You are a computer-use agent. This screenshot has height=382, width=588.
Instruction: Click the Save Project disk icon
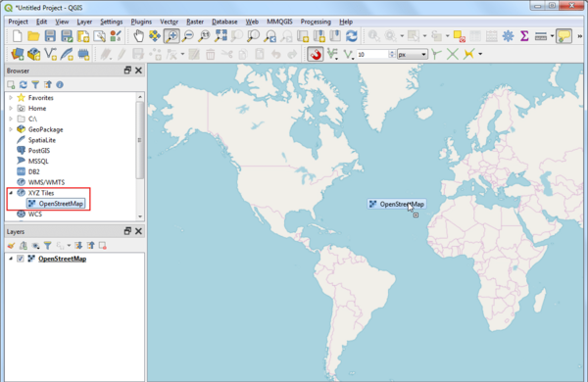(50, 36)
